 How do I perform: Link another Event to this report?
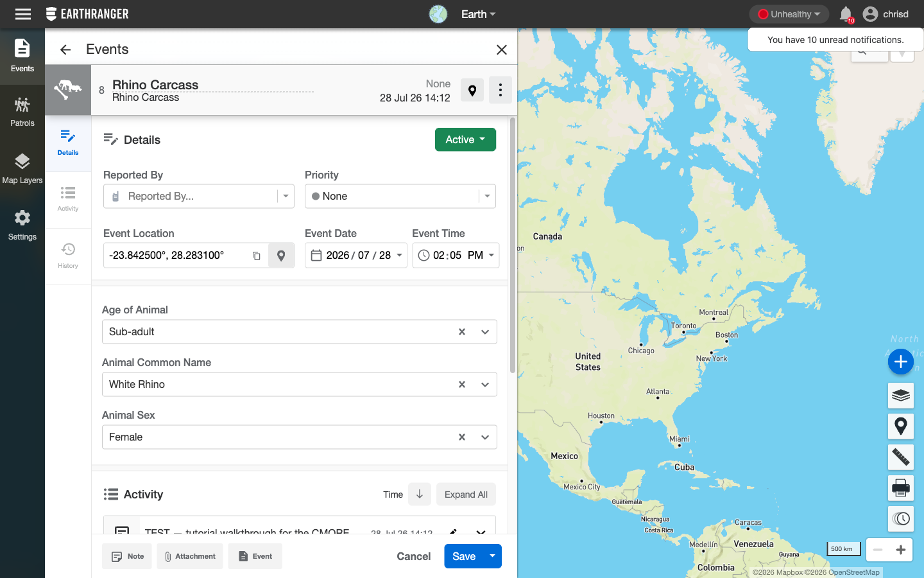click(x=255, y=556)
